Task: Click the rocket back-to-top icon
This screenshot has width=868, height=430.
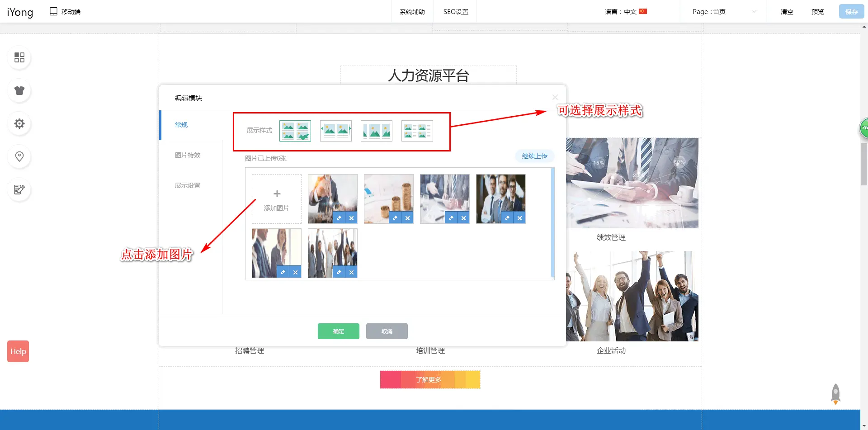Action: pyautogui.click(x=835, y=393)
